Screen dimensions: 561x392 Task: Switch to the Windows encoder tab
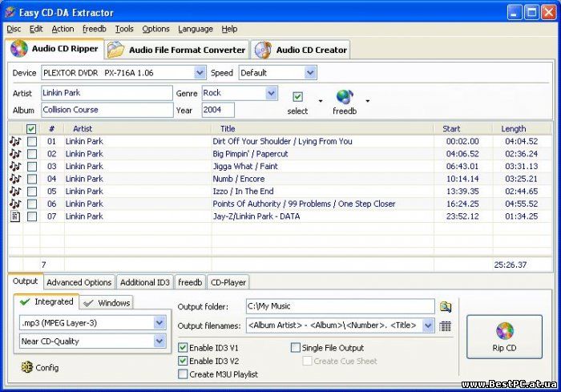(x=107, y=303)
